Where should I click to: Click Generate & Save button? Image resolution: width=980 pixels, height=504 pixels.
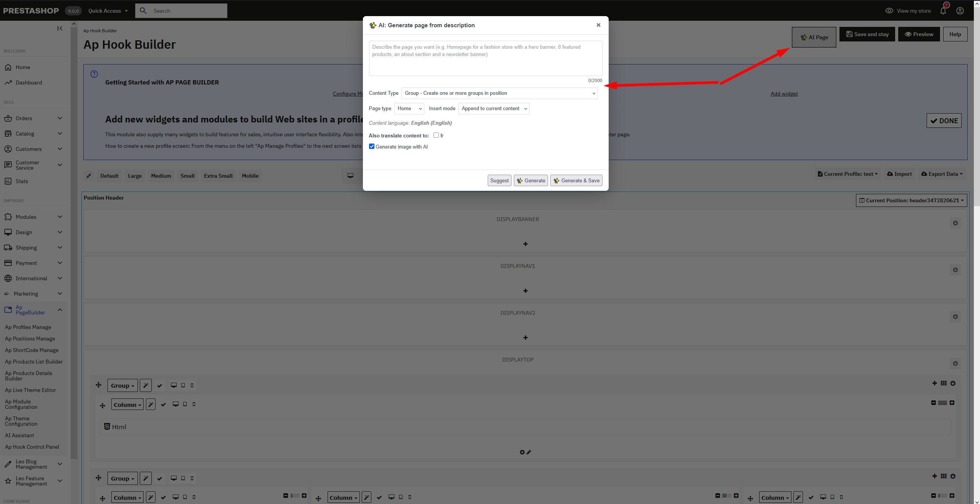576,180
